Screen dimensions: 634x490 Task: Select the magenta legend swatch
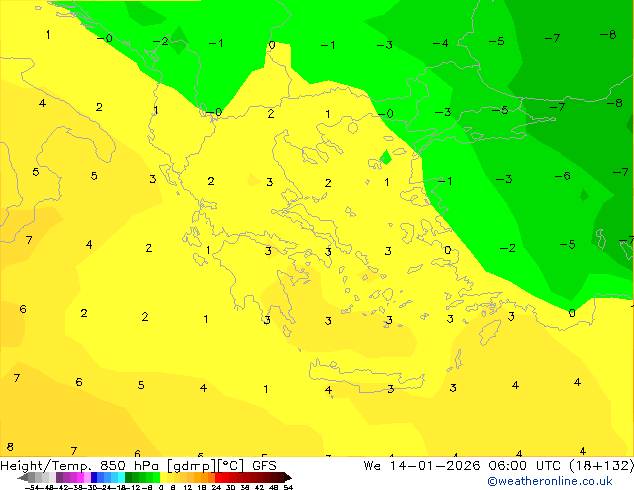(80, 477)
